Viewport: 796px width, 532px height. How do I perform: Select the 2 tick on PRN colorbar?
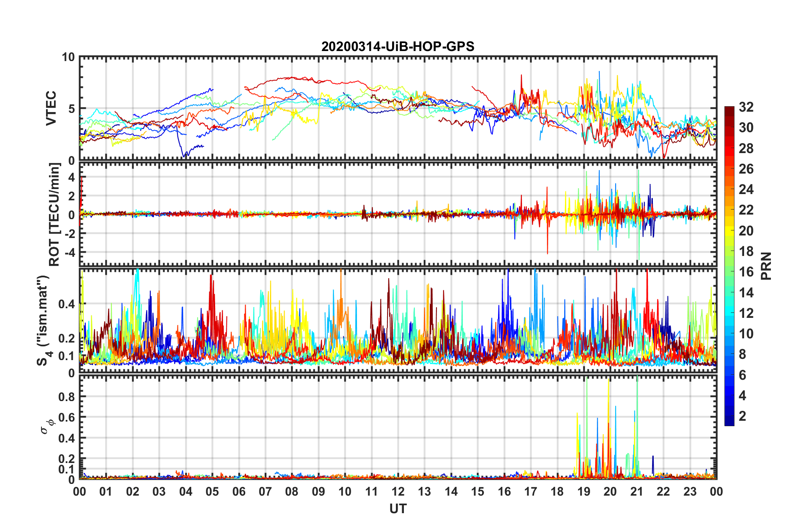[742, 416]
